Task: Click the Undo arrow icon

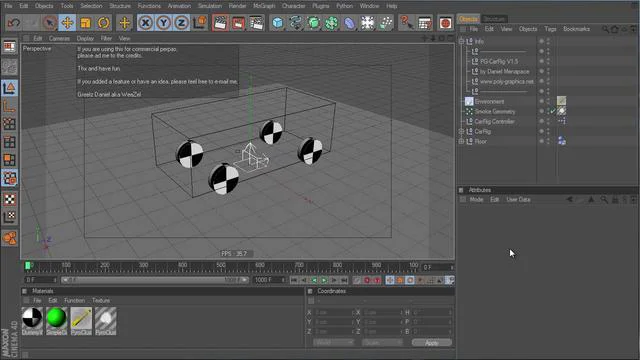Action: 13,23
